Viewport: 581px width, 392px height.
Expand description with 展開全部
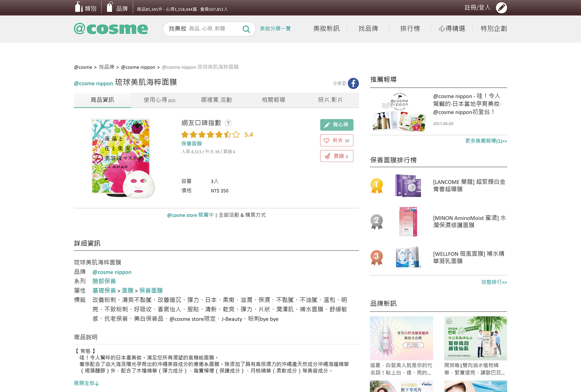86,383
